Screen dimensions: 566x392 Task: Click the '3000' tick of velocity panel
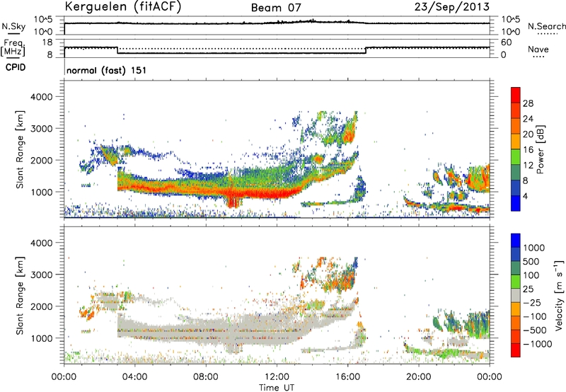(x=41, y=275)
